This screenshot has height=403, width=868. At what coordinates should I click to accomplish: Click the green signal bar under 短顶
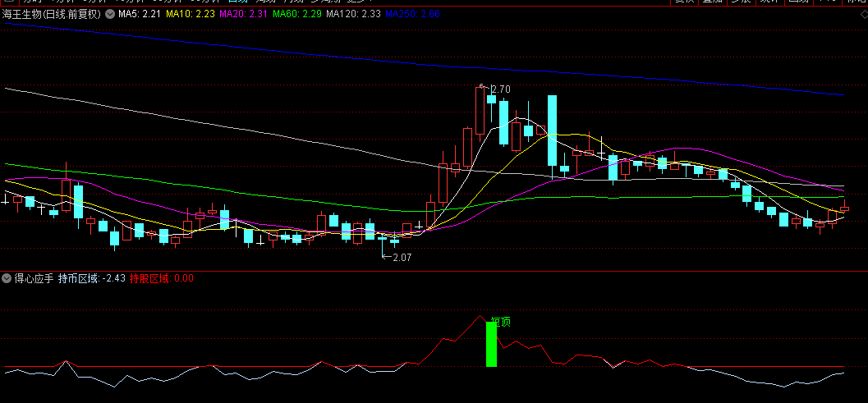click(492, 345)
